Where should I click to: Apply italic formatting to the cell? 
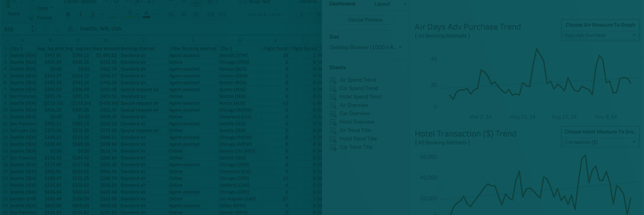pos(80,15)
